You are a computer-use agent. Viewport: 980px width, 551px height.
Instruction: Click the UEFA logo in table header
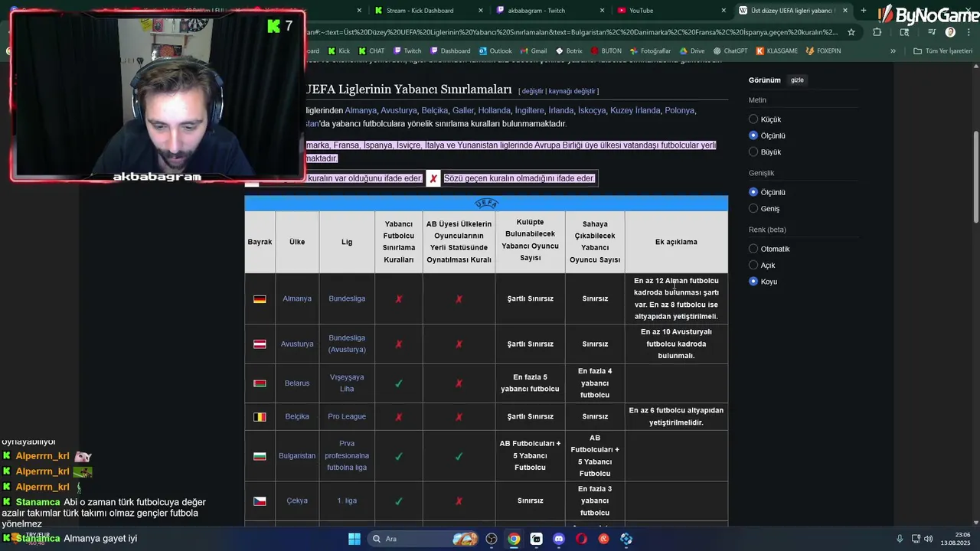click(x=486, y=204)
